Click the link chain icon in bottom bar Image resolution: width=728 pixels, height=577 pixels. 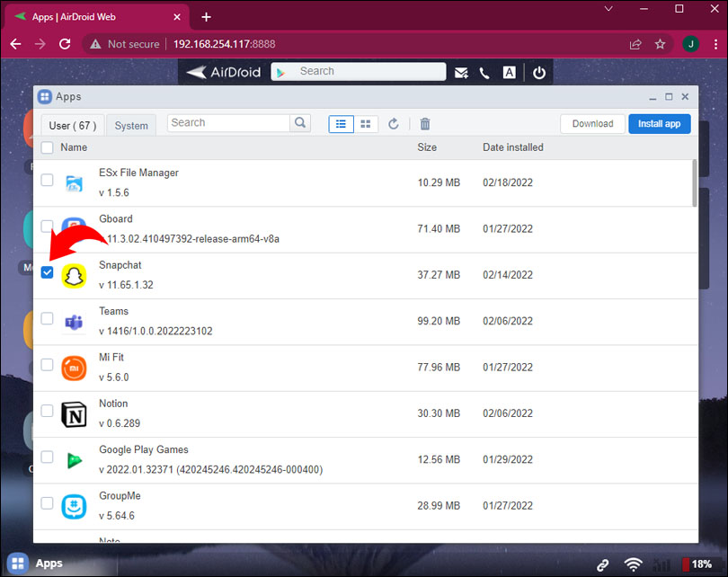(603, 564)
